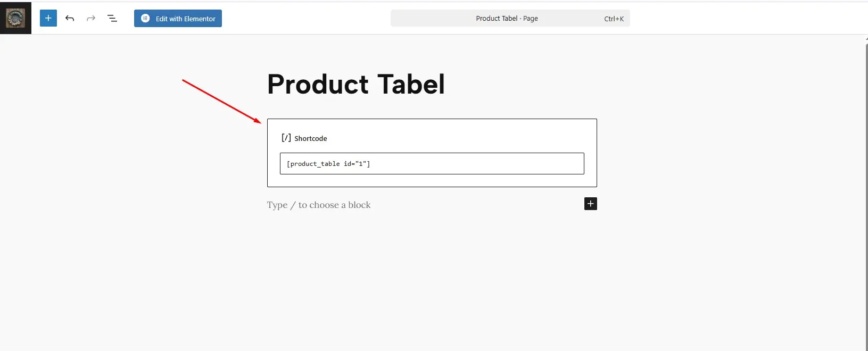Select the Shortcode block icon
The image size is (868, 351).
tap(286, 138)
